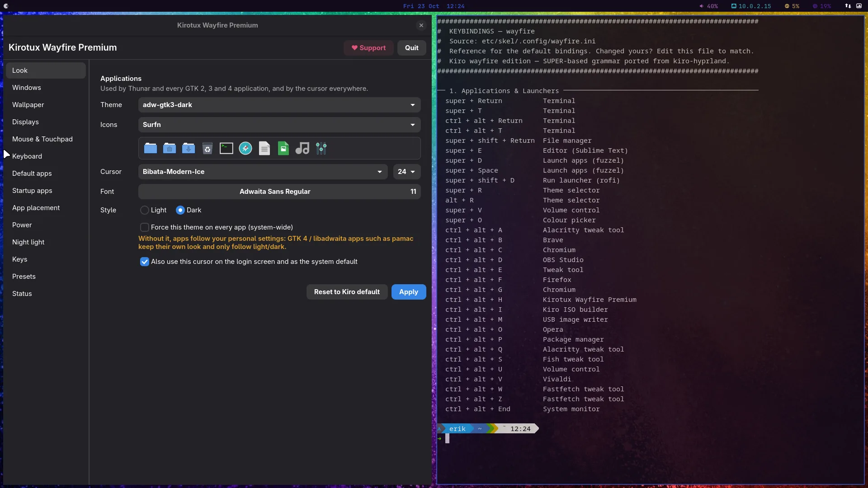Select the Dark style radio button
The width and height of the screenshot is (868, 488).
click(180, 210)
